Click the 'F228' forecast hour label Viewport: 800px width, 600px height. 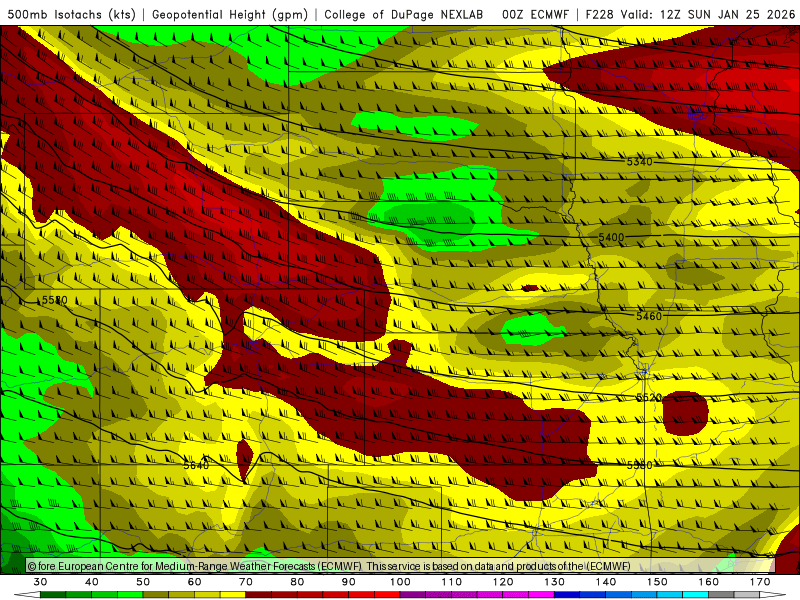pos(599,14)
